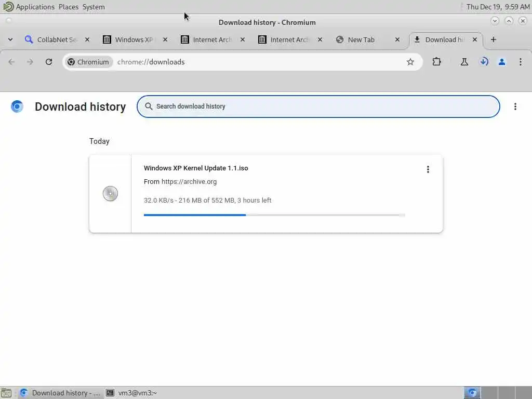
Task: Close the New Tab tab
Action: pyautogui.click(x=397, y=39)
